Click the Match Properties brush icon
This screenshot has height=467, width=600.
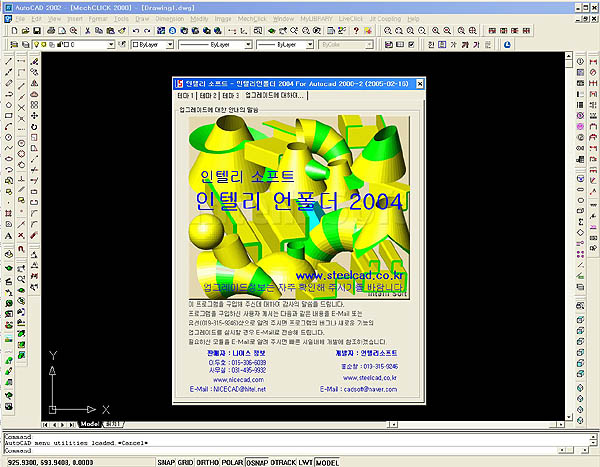click(x=122, y=31)
